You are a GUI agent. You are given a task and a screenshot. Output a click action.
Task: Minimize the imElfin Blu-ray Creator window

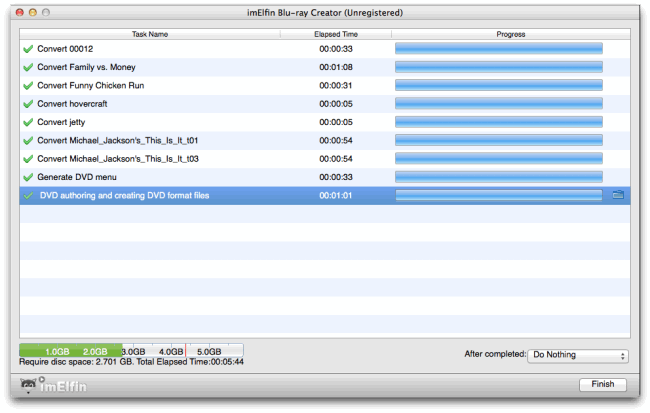tap(33, 12)
